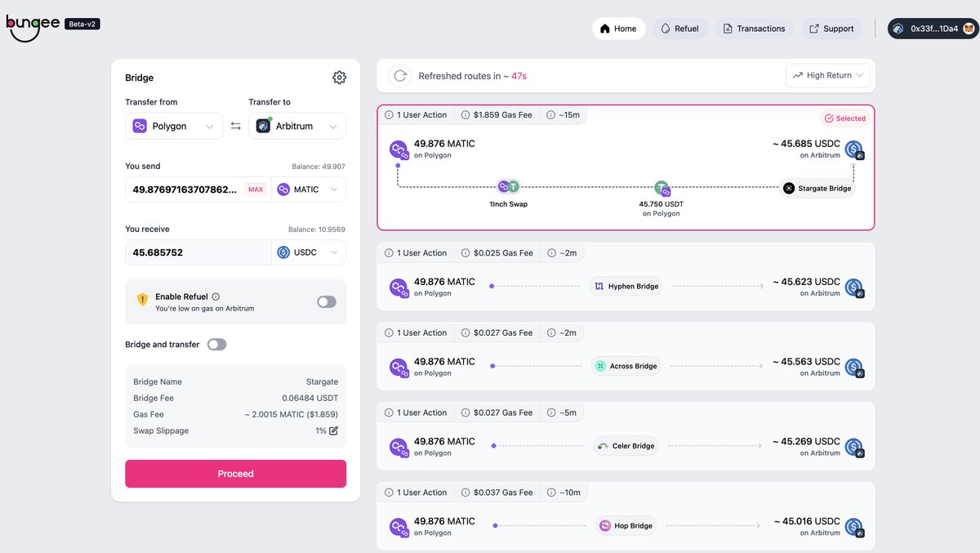Select the Celer Bridge route

[x=626, y=436]
